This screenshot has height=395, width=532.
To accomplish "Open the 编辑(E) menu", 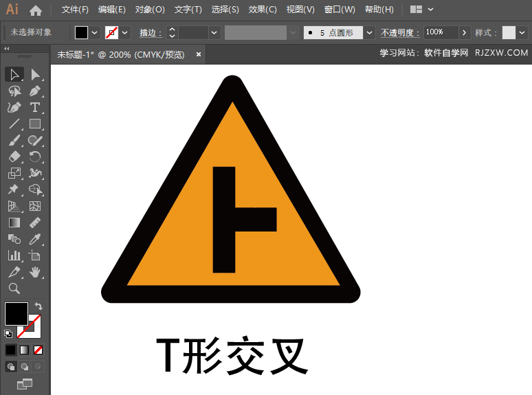I will click(x=111, y=10).
